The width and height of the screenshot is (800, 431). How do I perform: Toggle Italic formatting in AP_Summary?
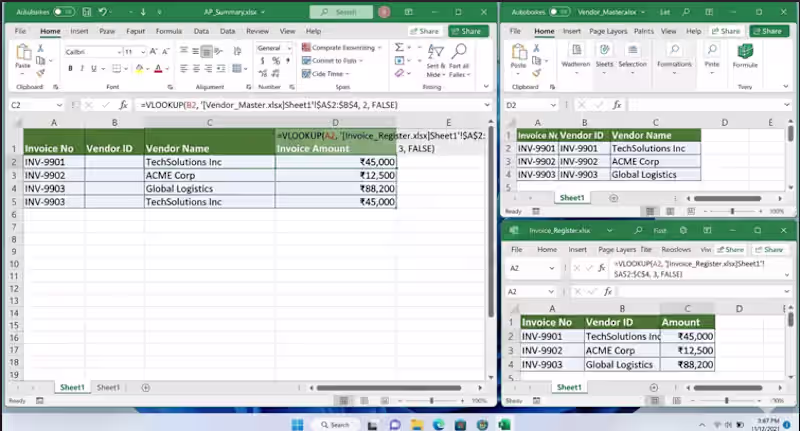coord(82,68)
